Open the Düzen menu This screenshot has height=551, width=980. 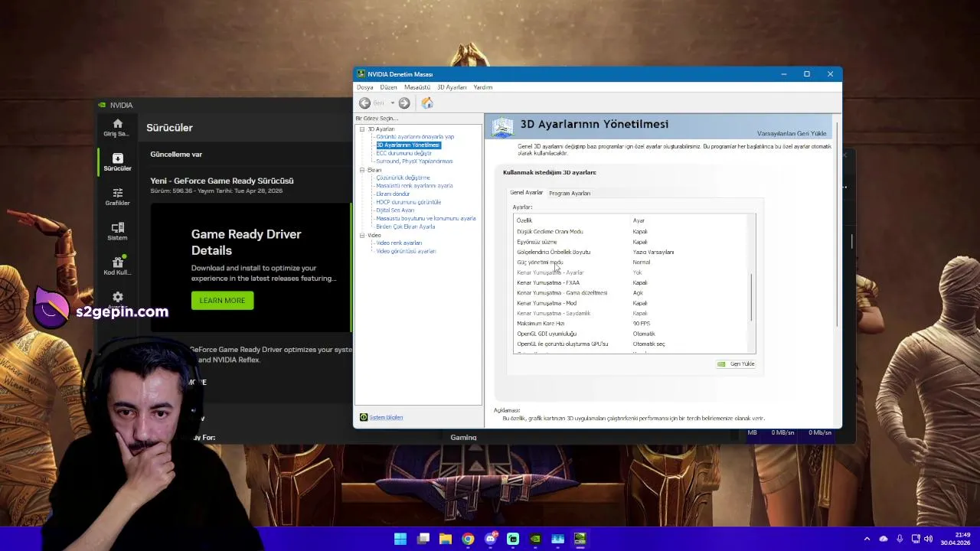(389, 87)
